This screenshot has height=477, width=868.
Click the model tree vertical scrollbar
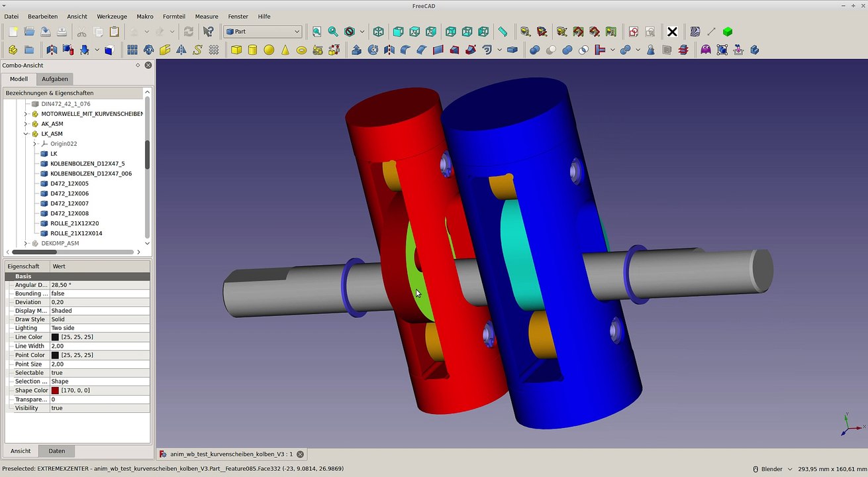tap(147, 154)
